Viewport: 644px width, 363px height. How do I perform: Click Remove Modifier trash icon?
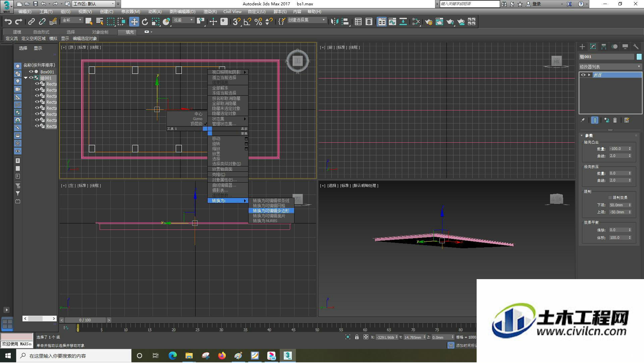pyautogui.click(x=615, y=120)
